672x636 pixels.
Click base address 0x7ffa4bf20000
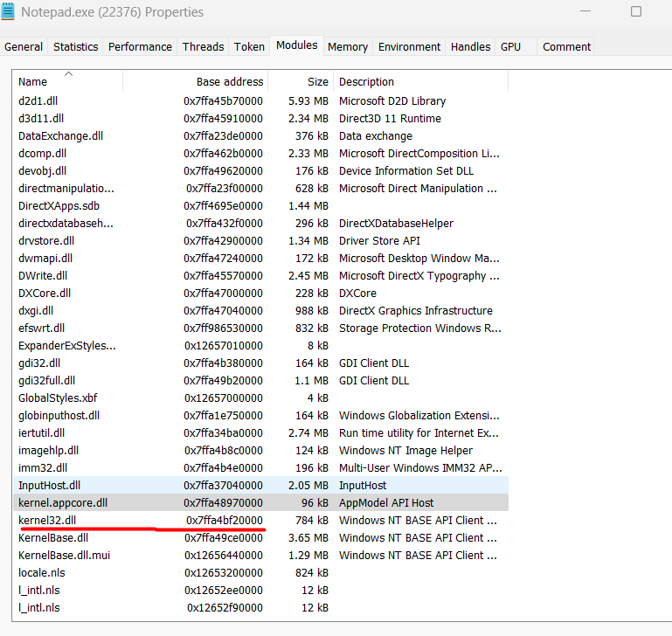point(224,521)
